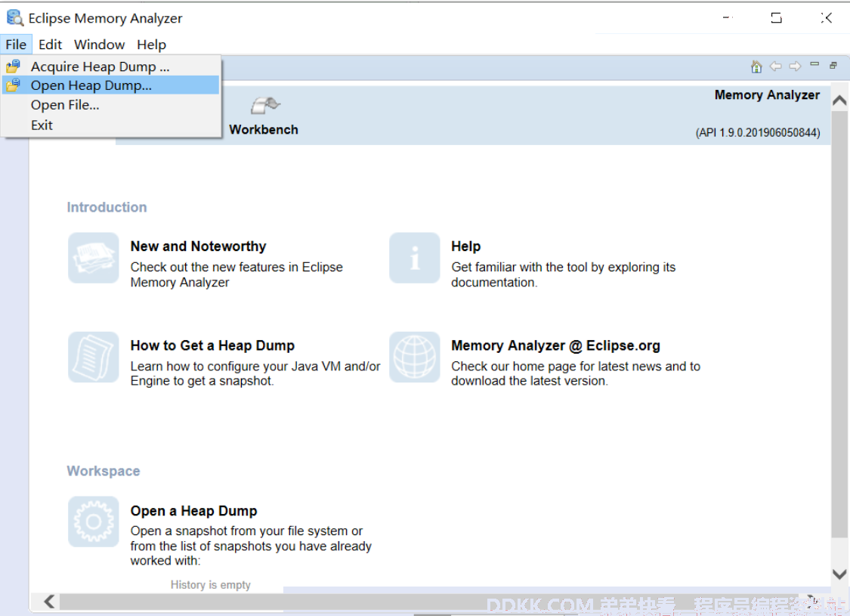The image size is (850, 616).
Task: Click the Eclipse Memory Analyzer title icon
Action: (14, 18)
